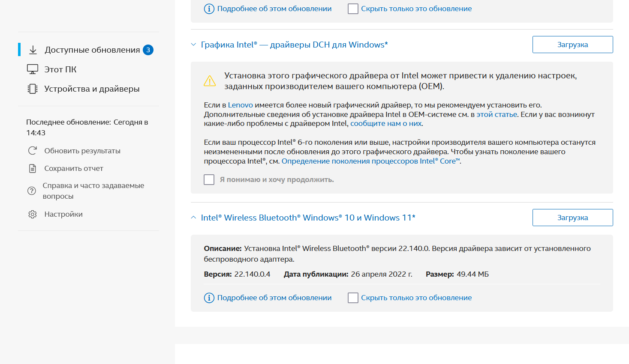
Task: Click the Графика Intel драйверы DCH title
Action: pos(294,45)
